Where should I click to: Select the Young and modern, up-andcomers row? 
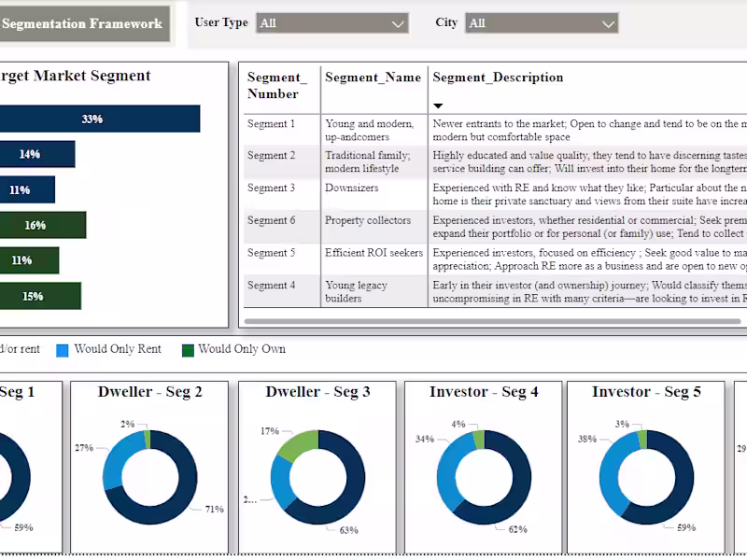pos(372,131)
